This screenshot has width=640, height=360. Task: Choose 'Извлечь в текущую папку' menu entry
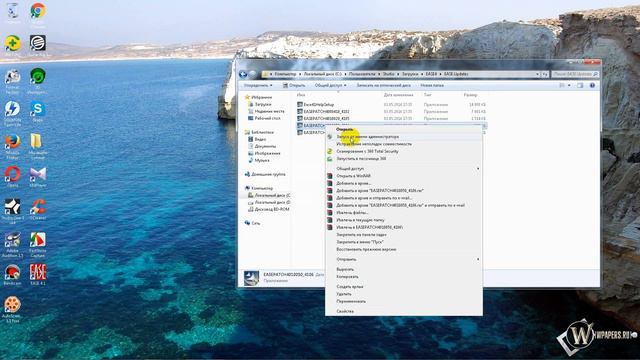pyautogui.click(x=360, y=220)
